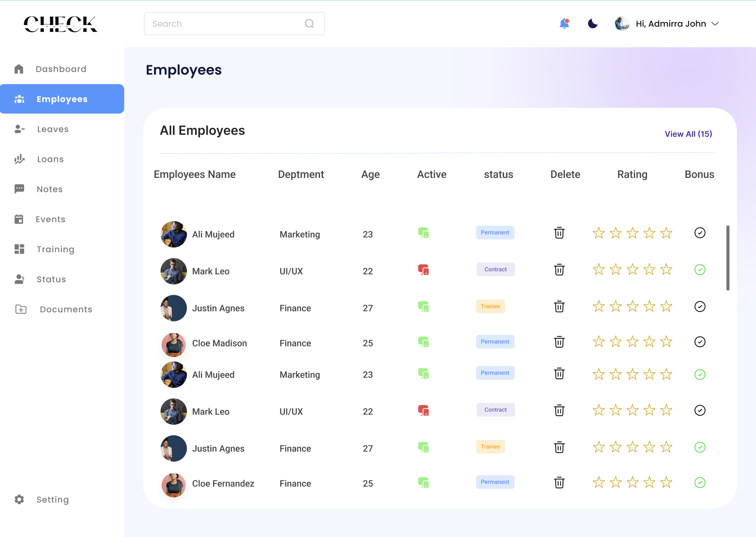Image resolution: width=756 pixels, height=537 pixels.
Task: Toggle bonus check for Cloe Madison
Action: (x=700, y=342)
